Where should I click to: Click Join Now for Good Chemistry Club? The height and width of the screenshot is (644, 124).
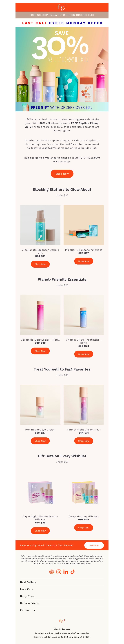coord(94,545)
